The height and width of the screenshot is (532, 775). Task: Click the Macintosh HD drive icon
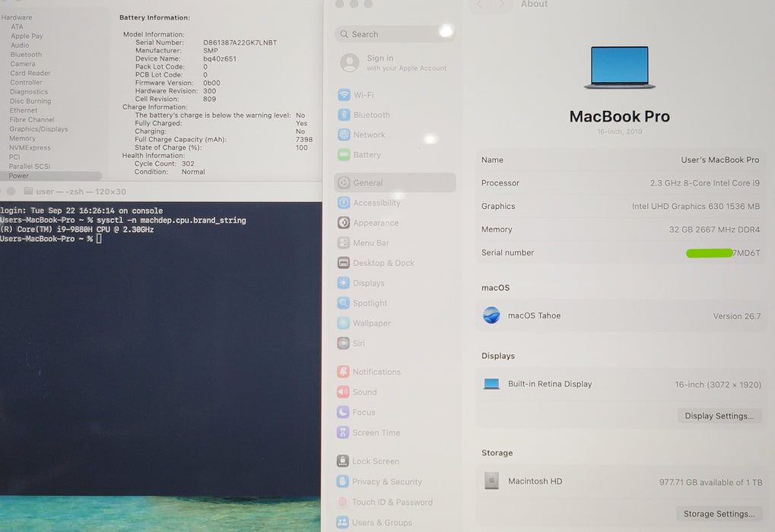[x=491, y=480]
